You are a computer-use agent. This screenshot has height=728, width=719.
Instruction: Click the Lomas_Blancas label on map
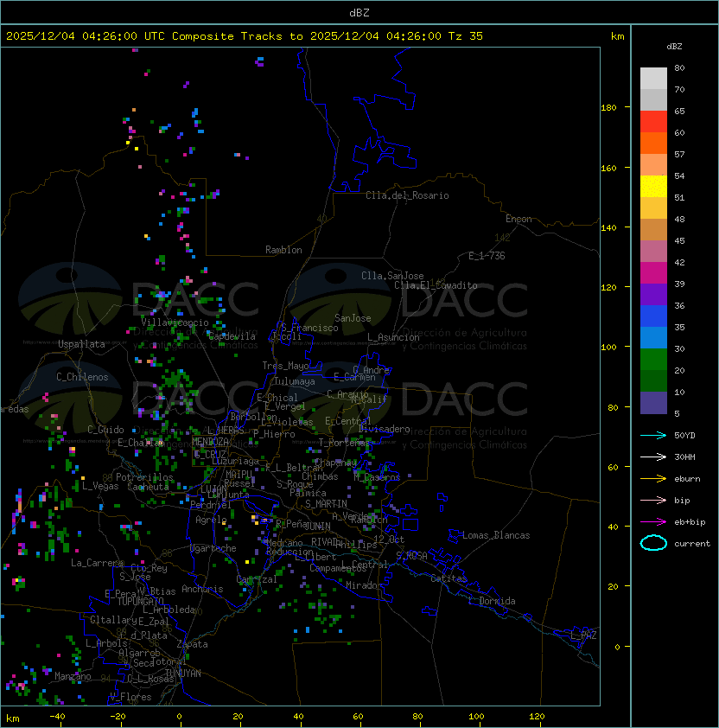[x=496, y=535]
